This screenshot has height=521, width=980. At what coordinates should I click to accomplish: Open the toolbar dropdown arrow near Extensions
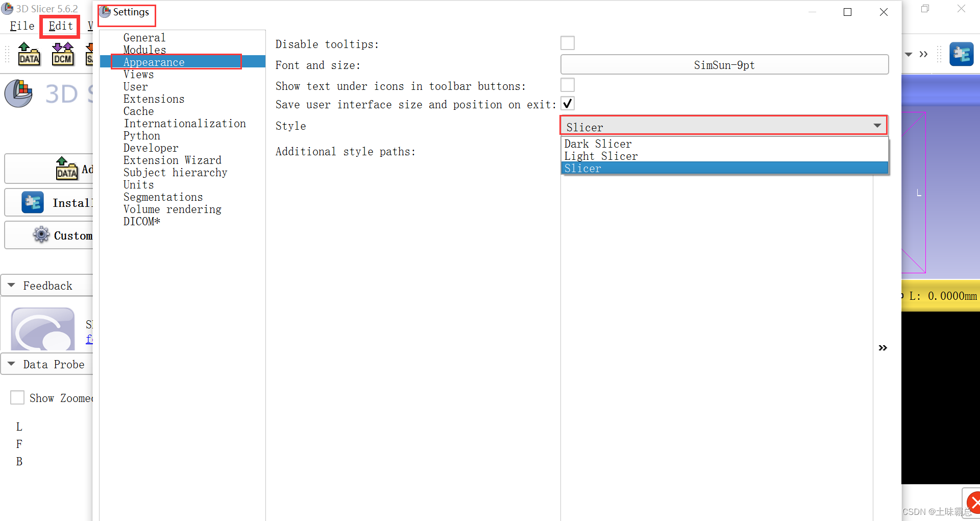[909, 54]
